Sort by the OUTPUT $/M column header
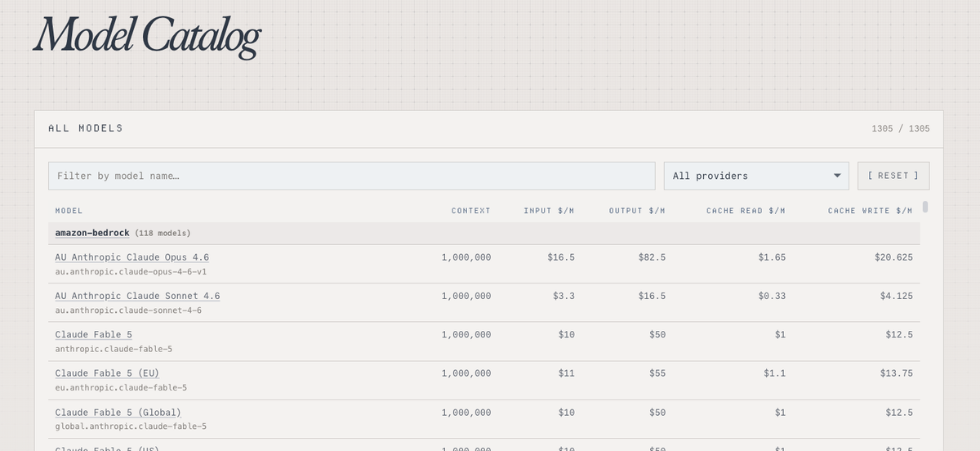 tap(637, 211)
